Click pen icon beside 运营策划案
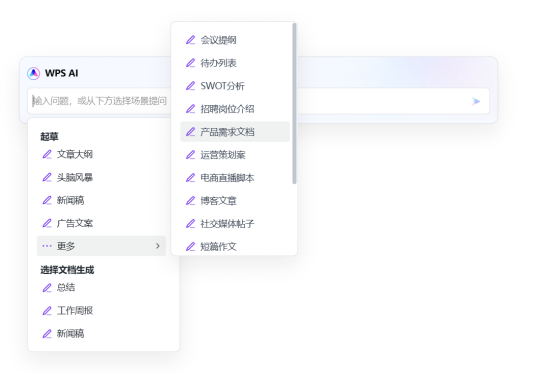This screenshot has width=540, height=381. click(x=190, y=155)
